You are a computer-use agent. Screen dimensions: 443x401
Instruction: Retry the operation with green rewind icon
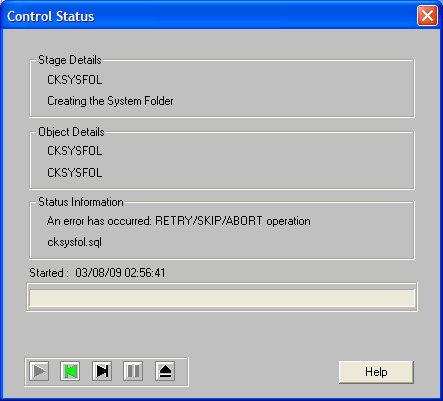click(x=70, y=371)
